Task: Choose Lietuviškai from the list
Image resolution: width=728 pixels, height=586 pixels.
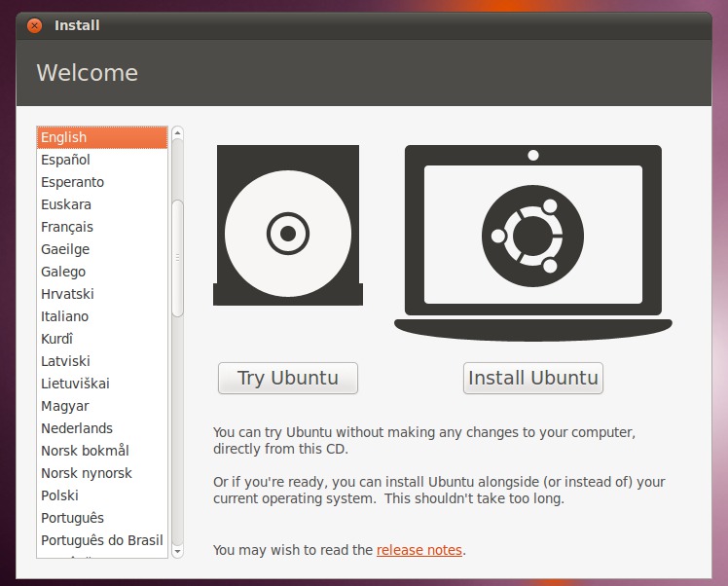Action: click(102, 384)
